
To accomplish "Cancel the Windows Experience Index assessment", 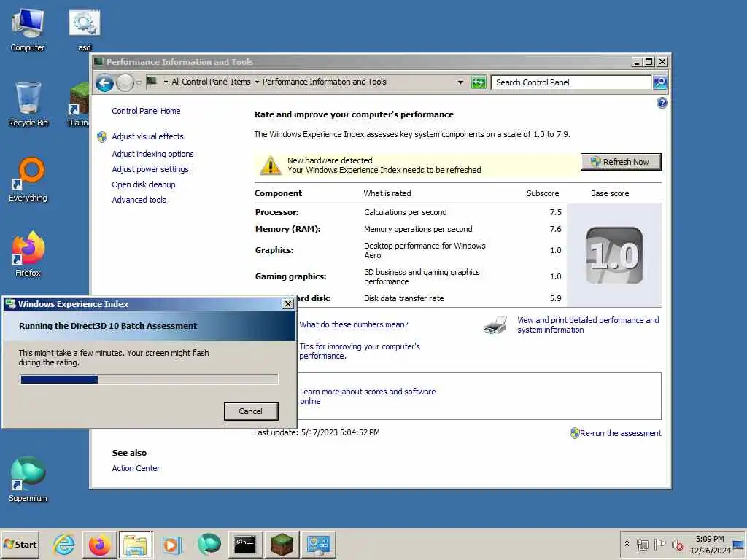I will [251, 411].
